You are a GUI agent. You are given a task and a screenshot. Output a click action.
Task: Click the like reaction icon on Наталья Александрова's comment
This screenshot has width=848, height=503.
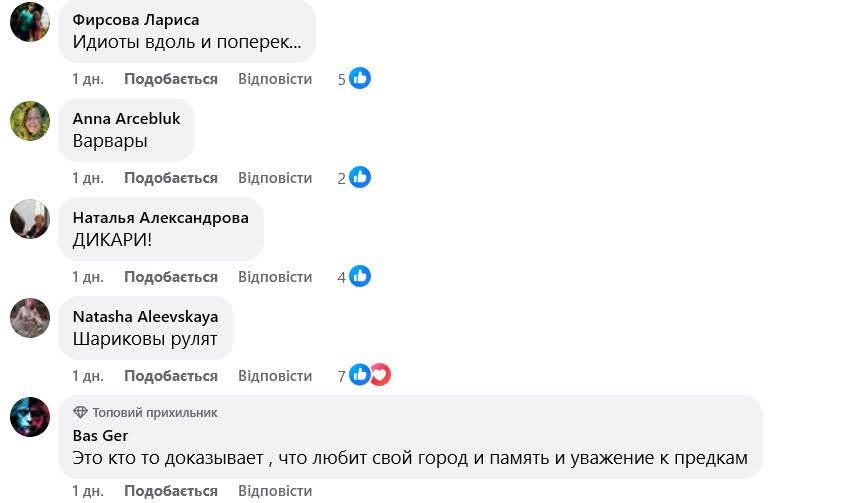tap(360, 276)
